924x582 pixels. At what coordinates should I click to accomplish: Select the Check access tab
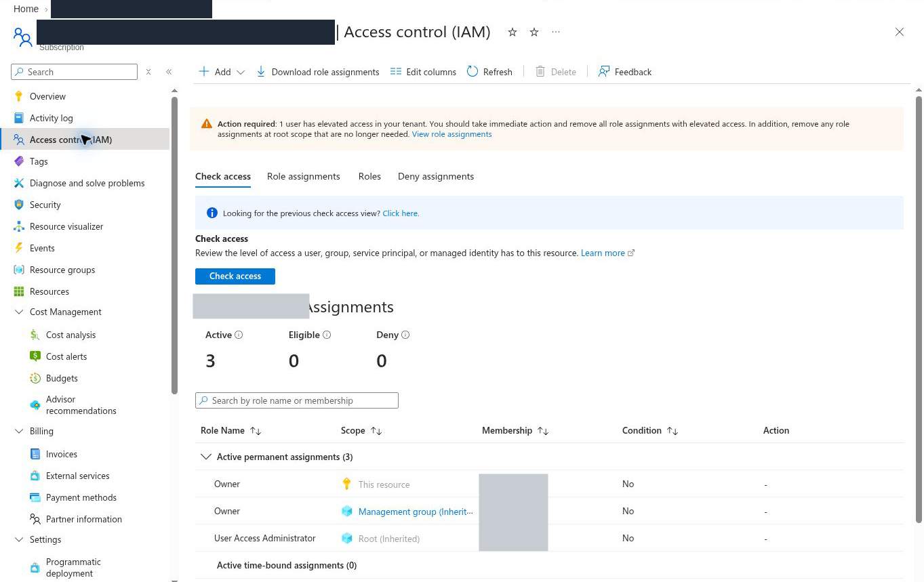223,176
